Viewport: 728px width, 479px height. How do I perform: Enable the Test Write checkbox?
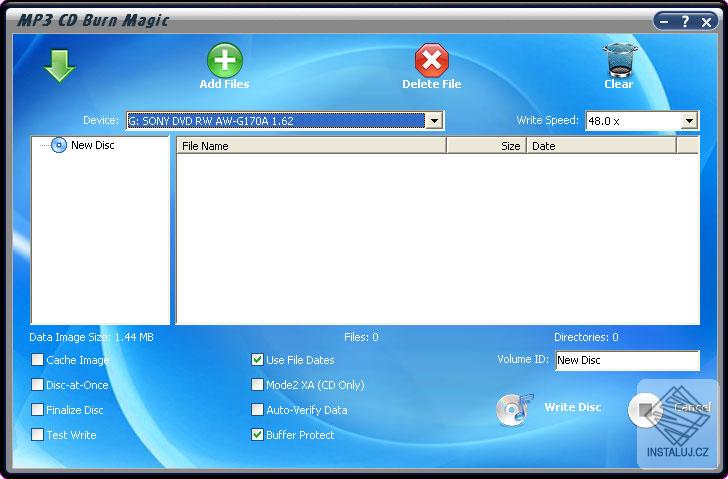pos(37,435)
